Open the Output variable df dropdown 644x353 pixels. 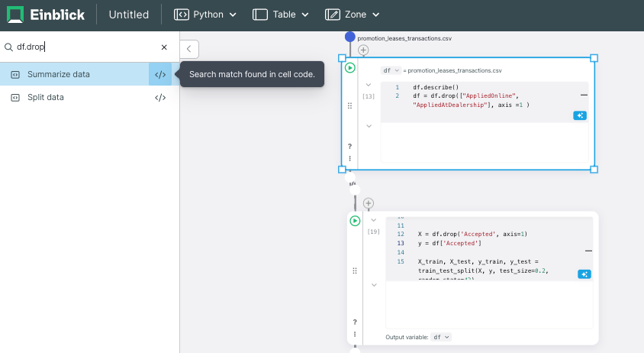441,337
